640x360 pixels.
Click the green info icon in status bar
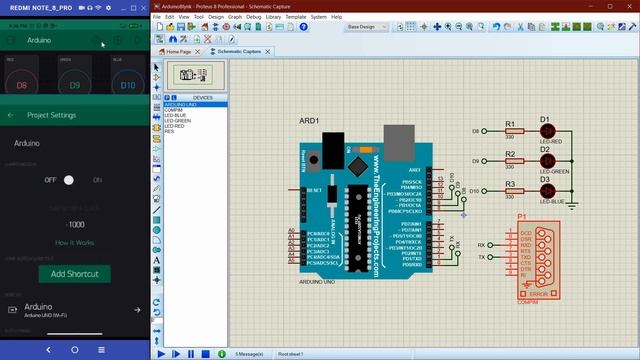click(x=222, y=354)
